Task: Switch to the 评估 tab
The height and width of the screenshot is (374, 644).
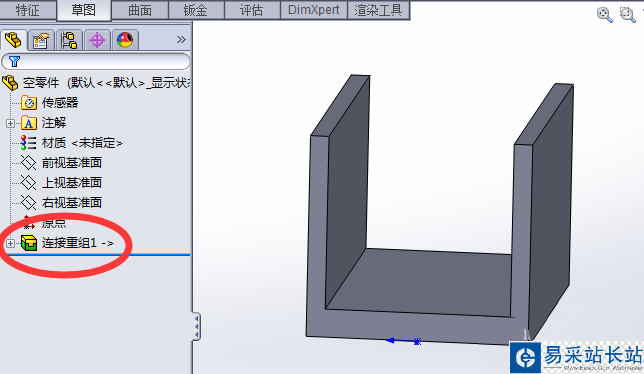Action: point(252,10)
